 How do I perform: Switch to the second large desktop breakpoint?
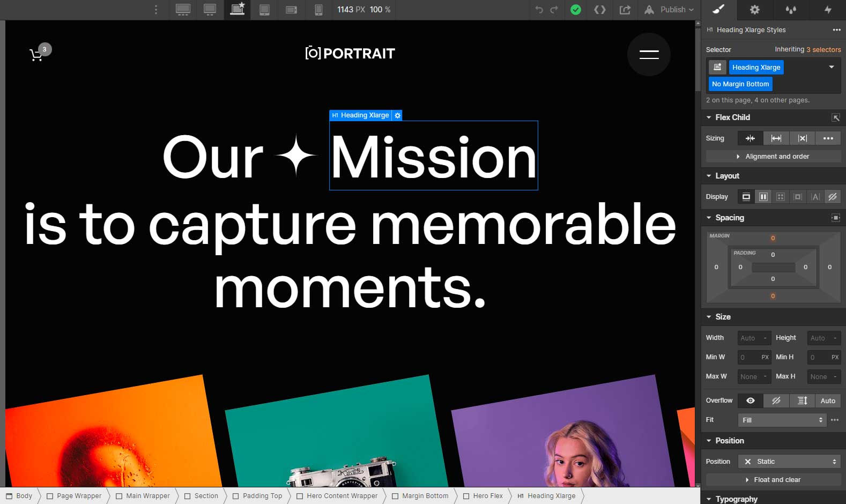tap(210, 10)
